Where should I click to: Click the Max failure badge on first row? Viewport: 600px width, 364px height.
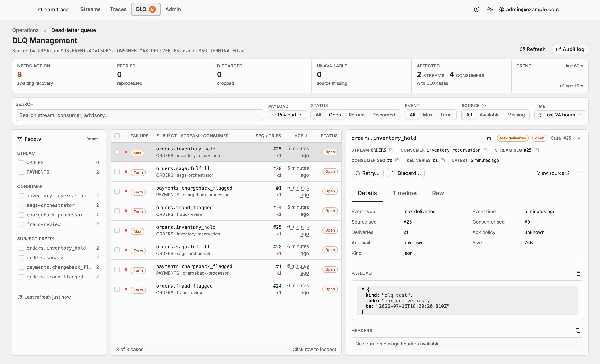coord(137,153)
